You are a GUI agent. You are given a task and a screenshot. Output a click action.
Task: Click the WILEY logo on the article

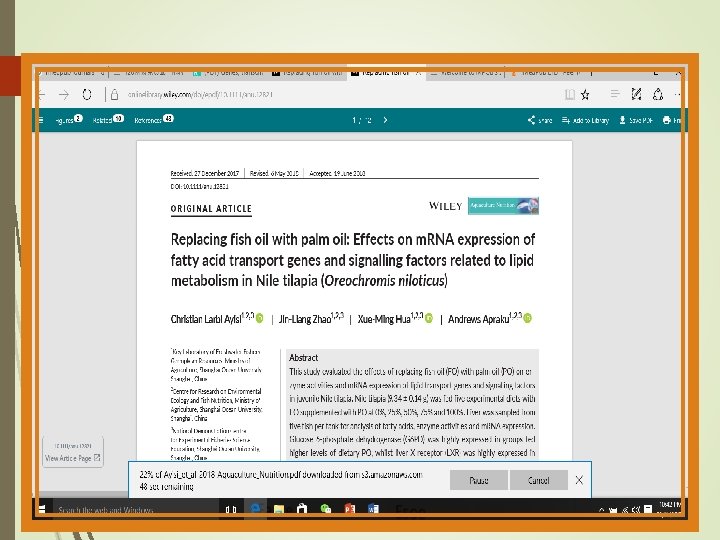445,206
